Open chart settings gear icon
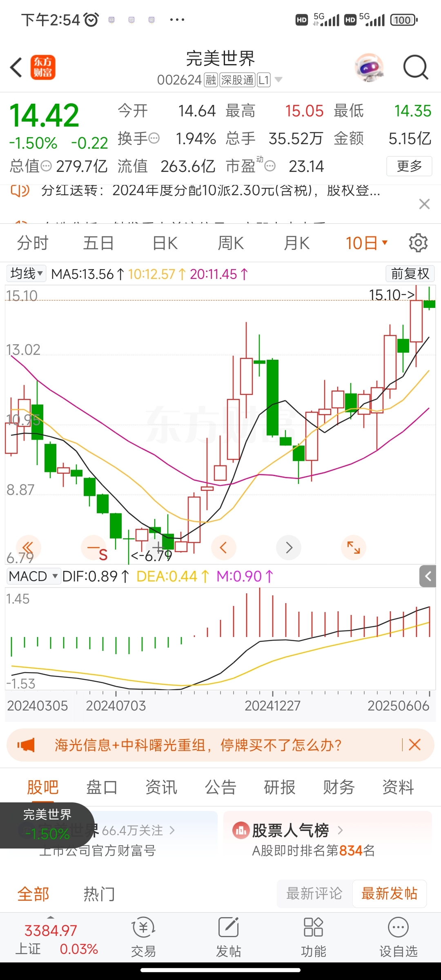 tap(418, 243)
